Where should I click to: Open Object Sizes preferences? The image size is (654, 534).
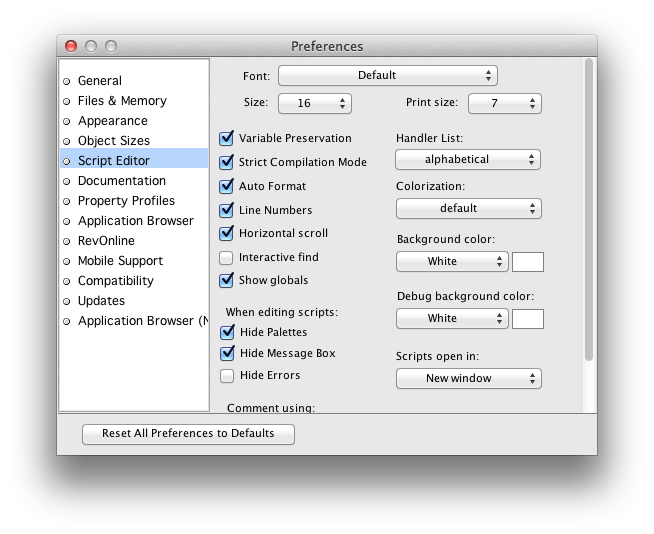113,141
